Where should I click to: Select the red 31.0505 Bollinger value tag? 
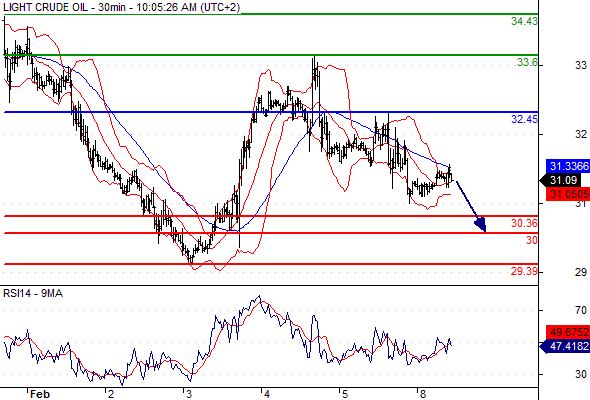568,194
